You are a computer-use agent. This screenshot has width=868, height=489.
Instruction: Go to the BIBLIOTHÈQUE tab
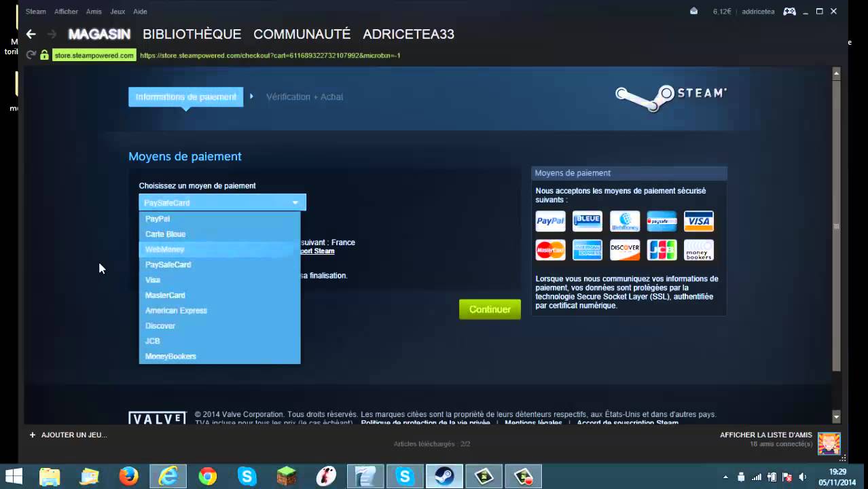(x=192, y=34)
